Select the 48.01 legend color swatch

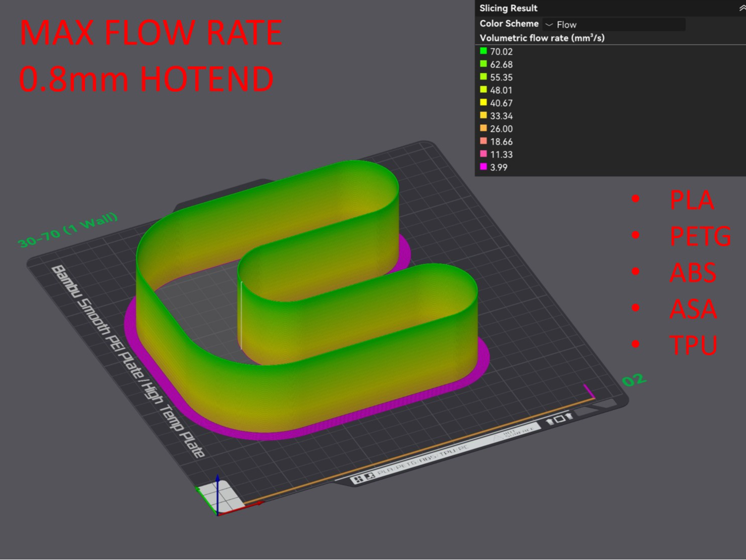(483, 90)
